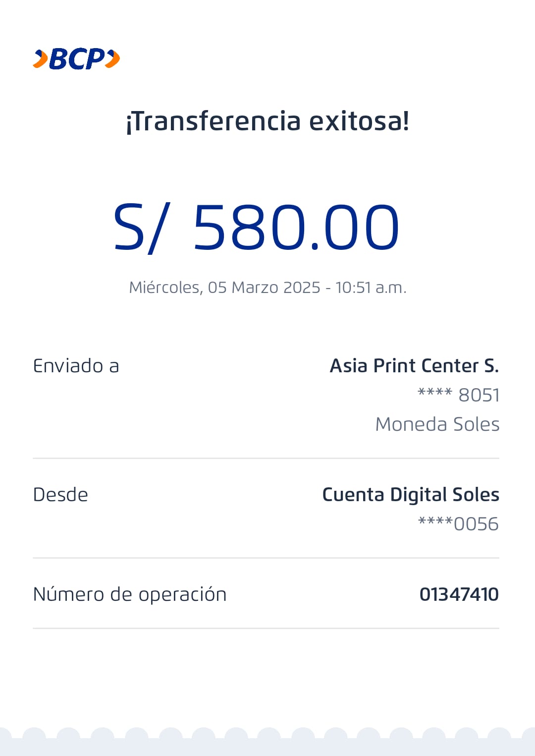Click the Número de operación label
Viewport: 535px width, 756px height.
click(x=130, y=594)
